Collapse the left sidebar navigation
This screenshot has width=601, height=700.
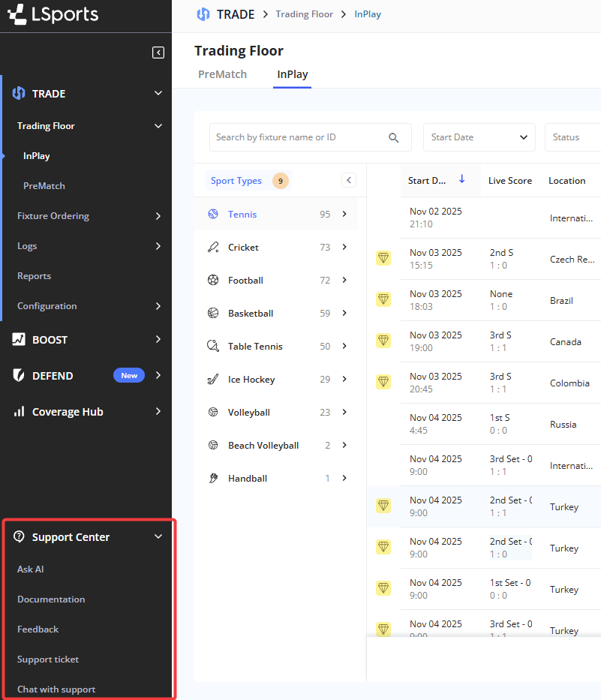(158, 53)
